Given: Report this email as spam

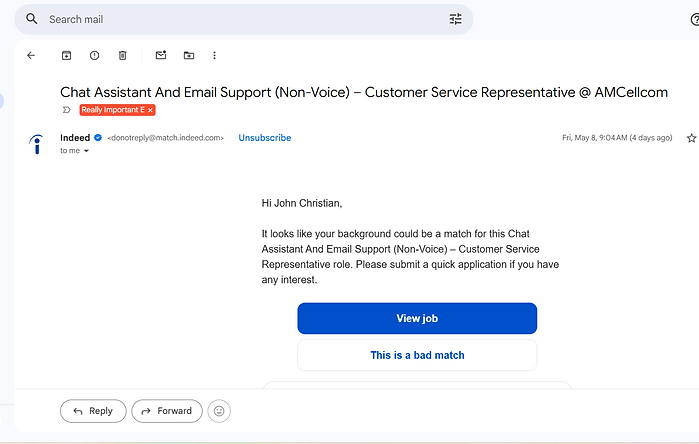Looking at the screenshot, I should [x=95, y=55].
